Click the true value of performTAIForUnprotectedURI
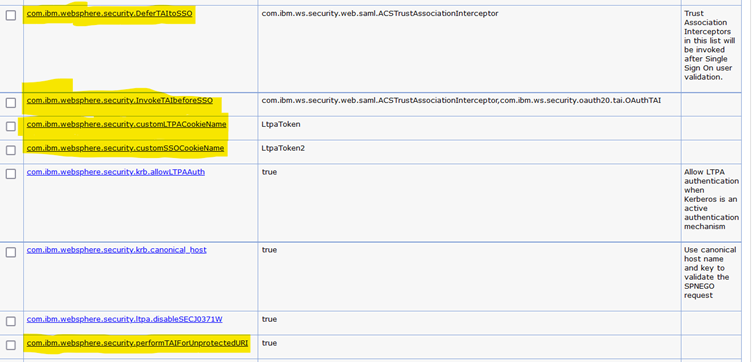Image resolution: width=752 pixels, height=362 pixels. tap(269, 343)
